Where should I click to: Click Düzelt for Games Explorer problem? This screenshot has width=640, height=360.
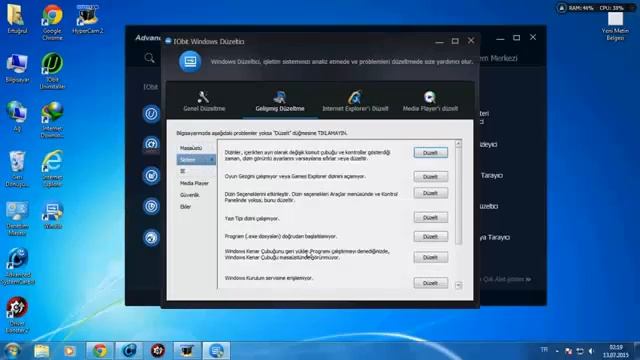click(430, 177)
